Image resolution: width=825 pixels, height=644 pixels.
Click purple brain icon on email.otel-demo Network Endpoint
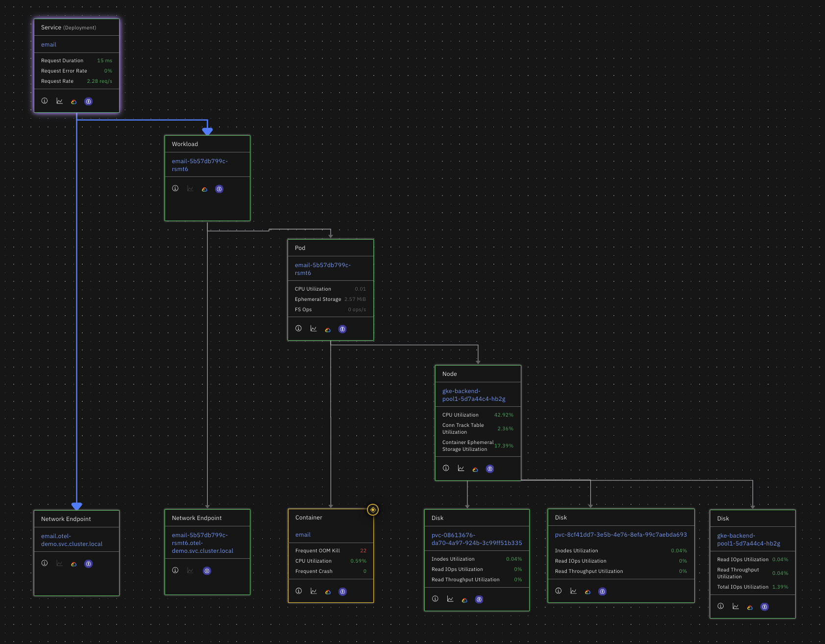89,564
